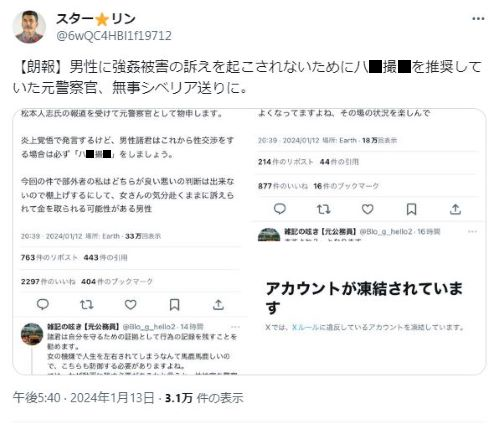This screenshot has width=500, height=425.
Task: Click the 午後5:40 · 2024年1月13日 timestamp
Action: [x=84, y=398]
